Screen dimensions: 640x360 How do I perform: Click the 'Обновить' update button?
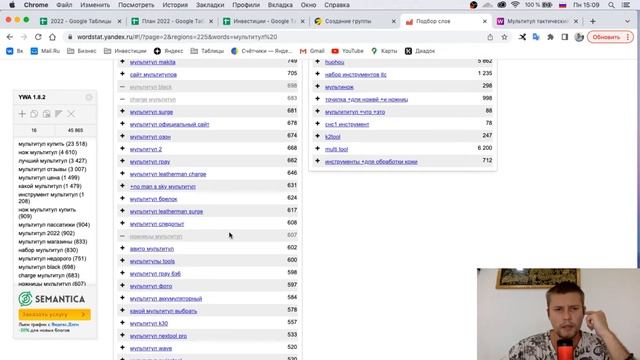click(606, 37)
